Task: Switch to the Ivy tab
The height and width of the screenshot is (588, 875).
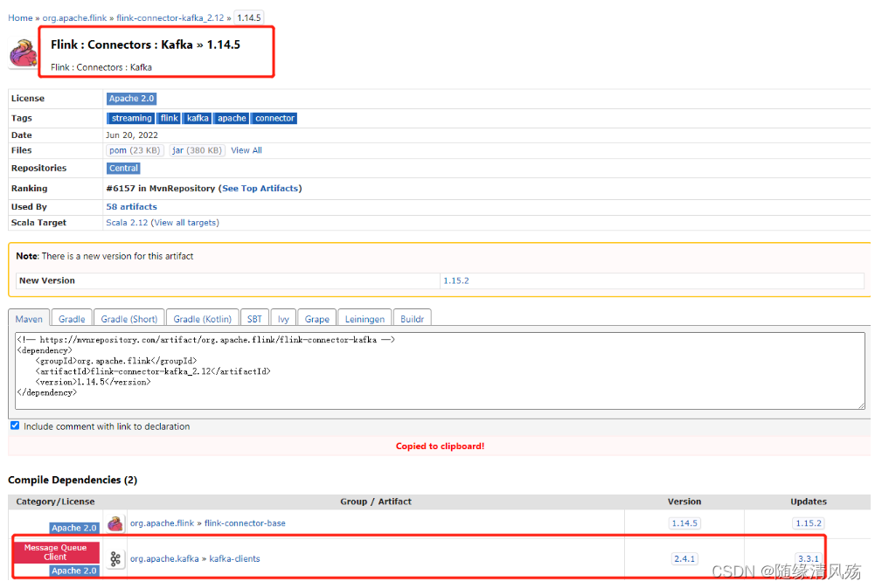Action: [283, 319]
